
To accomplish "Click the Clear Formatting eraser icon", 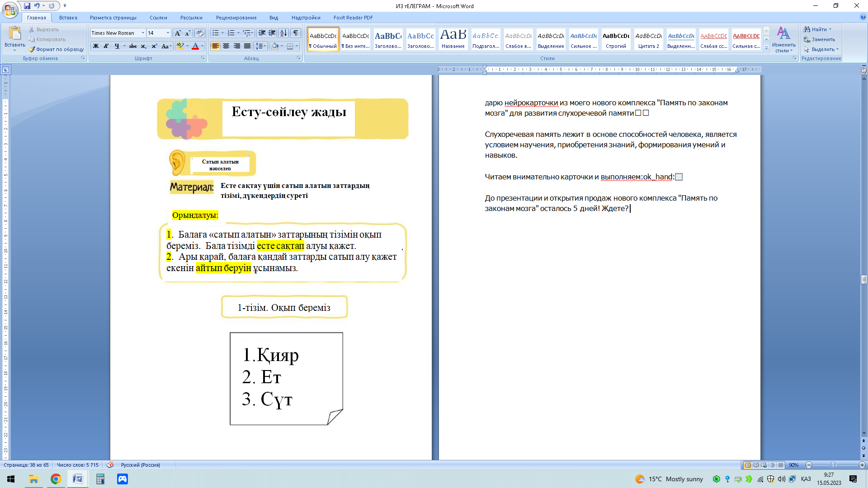I will point(200,33).
